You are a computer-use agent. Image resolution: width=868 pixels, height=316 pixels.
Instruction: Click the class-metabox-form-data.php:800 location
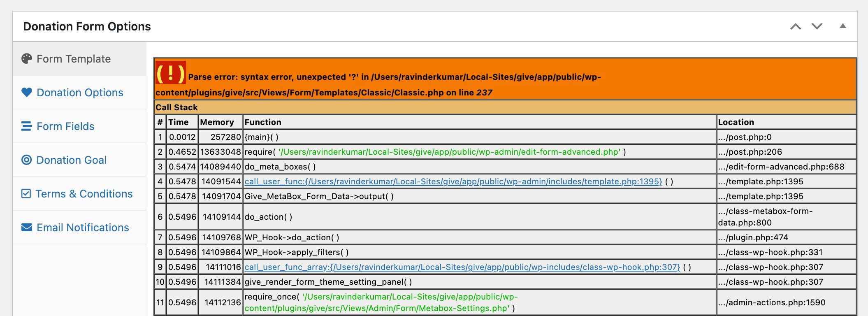click(x=787, y=217)
